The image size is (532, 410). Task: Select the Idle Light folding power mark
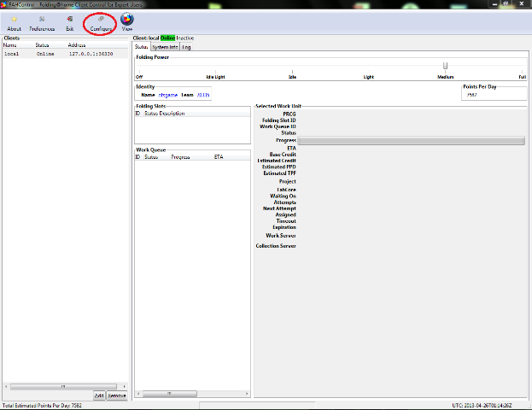215,77
